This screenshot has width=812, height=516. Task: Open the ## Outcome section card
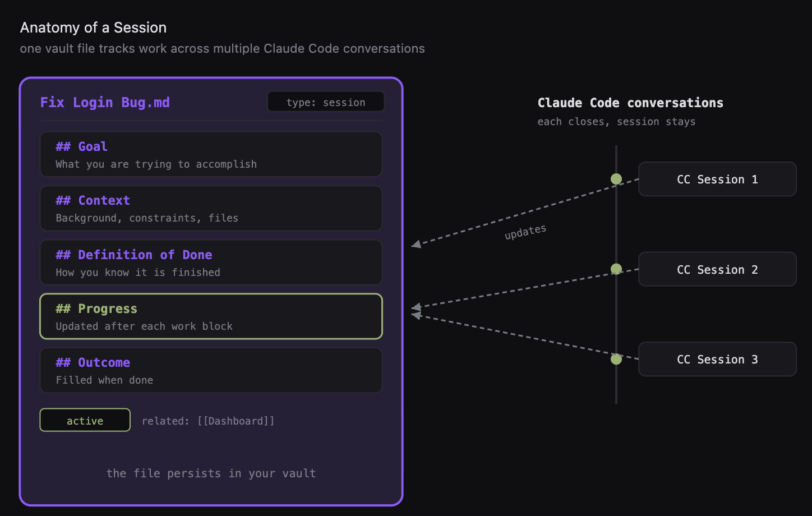[x=211, y=370]
